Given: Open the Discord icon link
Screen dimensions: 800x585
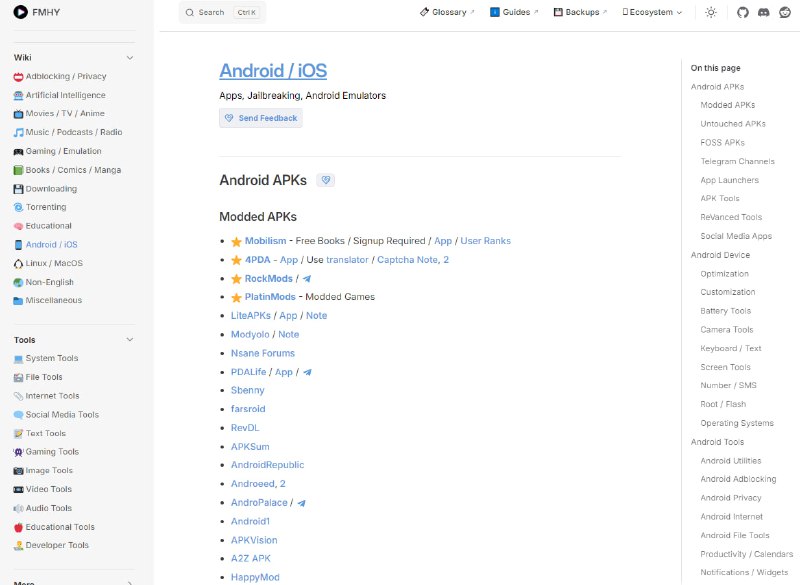Looking at the screenshot, I should coord(763,12).
